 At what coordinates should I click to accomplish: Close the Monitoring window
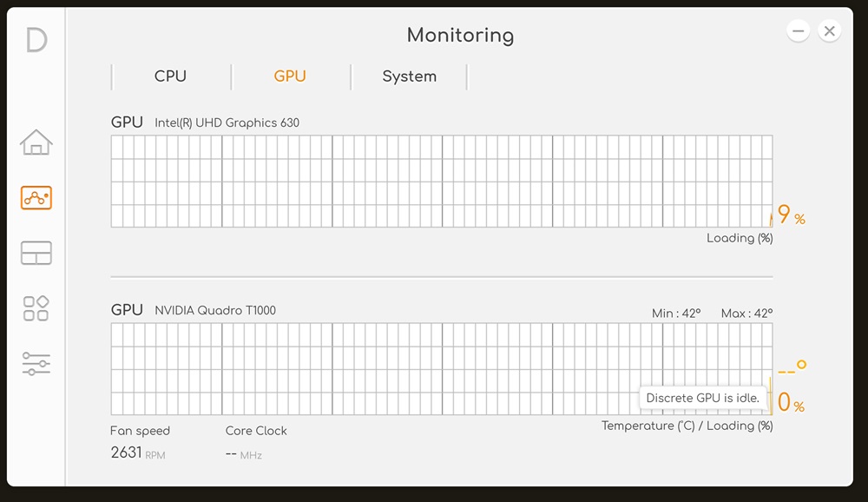829,31
